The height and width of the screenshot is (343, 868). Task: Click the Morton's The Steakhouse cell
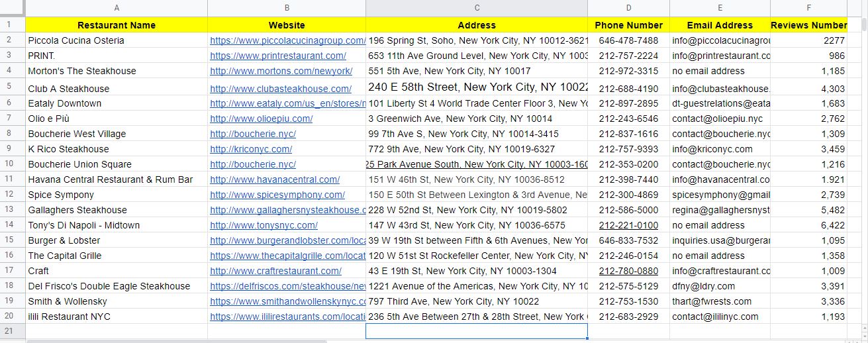(117, 71)
